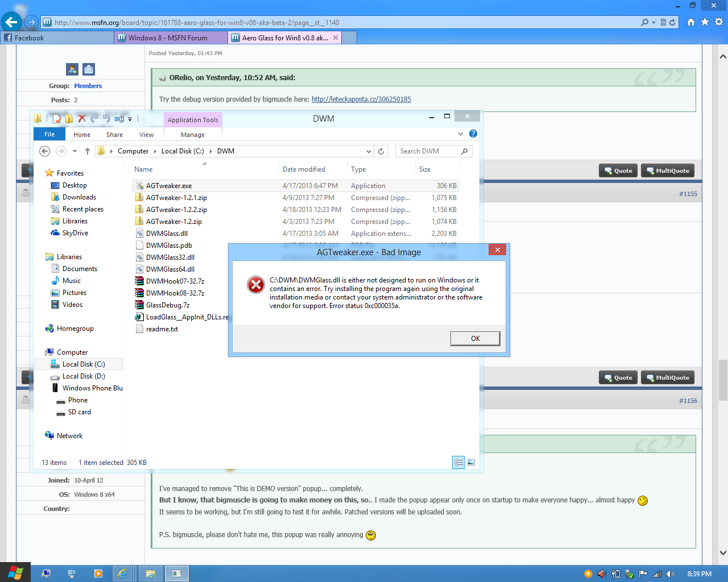Refresh the DWM folder view
This screenshot has width=728, height=582.
pos(381,151)
